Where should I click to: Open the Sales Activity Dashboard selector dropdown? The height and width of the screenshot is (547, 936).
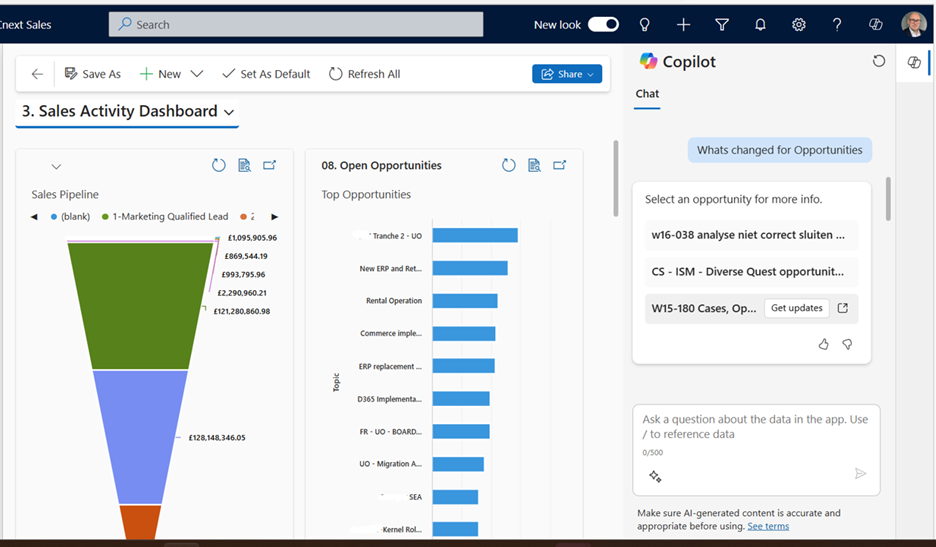point(229,112)
